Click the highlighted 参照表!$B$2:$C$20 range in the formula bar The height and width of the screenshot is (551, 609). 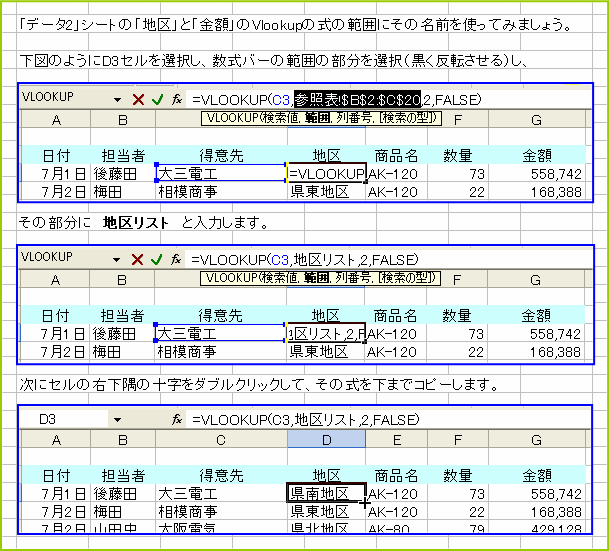click(x=357, y=100)
